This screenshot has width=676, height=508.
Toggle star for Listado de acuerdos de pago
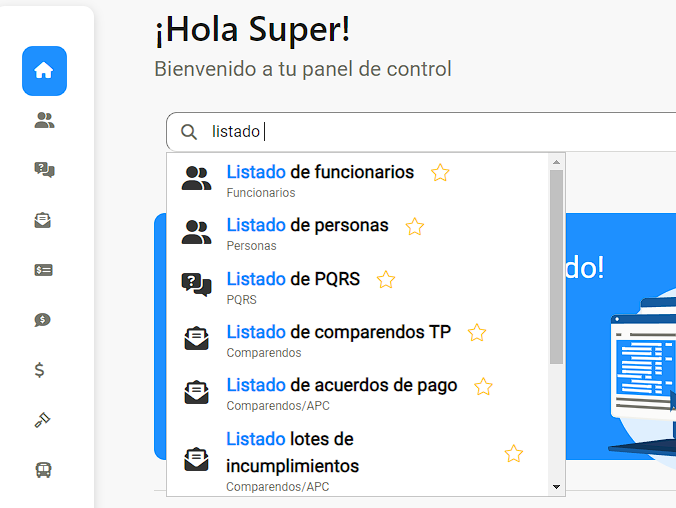coord(483,387)
